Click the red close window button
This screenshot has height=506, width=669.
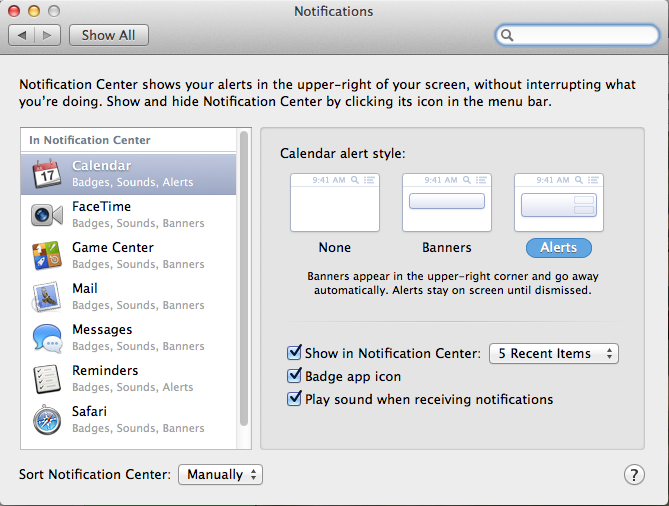click(14, 11)
